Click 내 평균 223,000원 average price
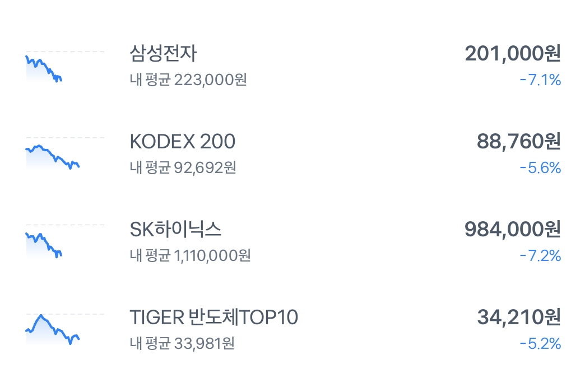 coord(188,80)
